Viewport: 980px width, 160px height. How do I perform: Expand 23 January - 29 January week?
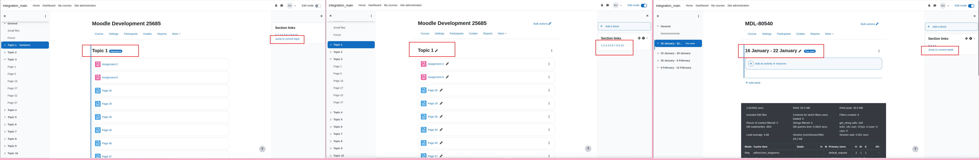tap(658, 53)
